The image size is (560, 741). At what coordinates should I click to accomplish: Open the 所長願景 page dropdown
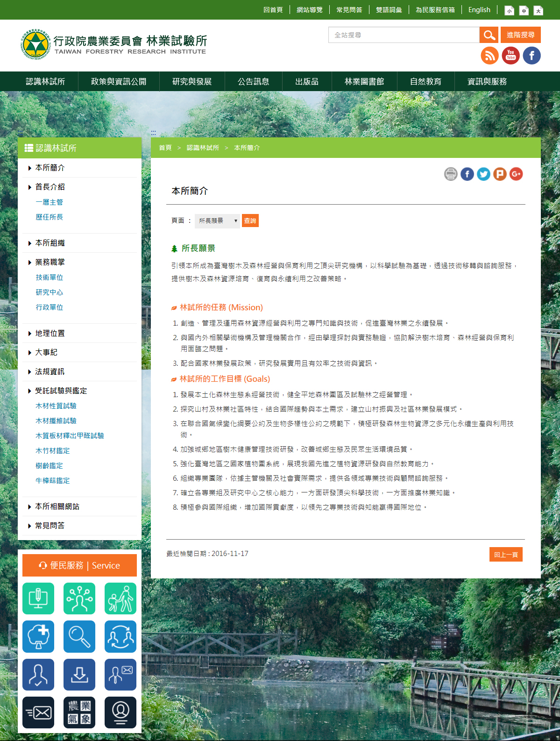pyautogui.click(x=217, y=221)
